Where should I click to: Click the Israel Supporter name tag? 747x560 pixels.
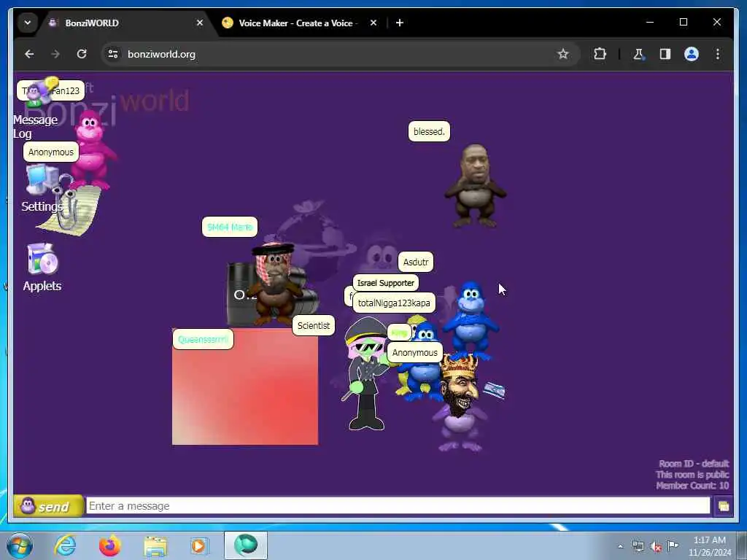click(385, 283)
